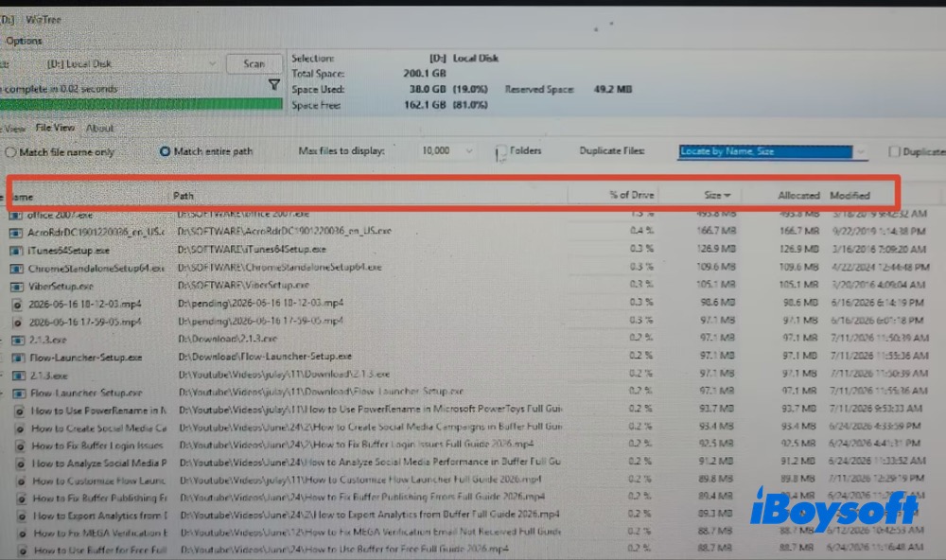The width and height of the screenshot is (946, 560).
Task: Click the modified date 9/22/2019 1:14:38 PM
Action: point(879,231)
